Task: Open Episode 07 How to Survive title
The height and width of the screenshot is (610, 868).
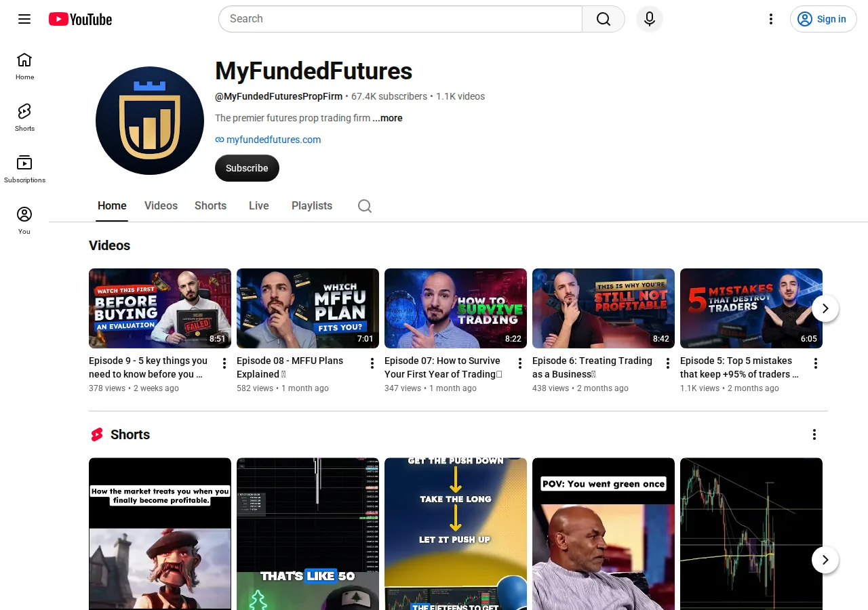Action: click(x=443, y=367)
